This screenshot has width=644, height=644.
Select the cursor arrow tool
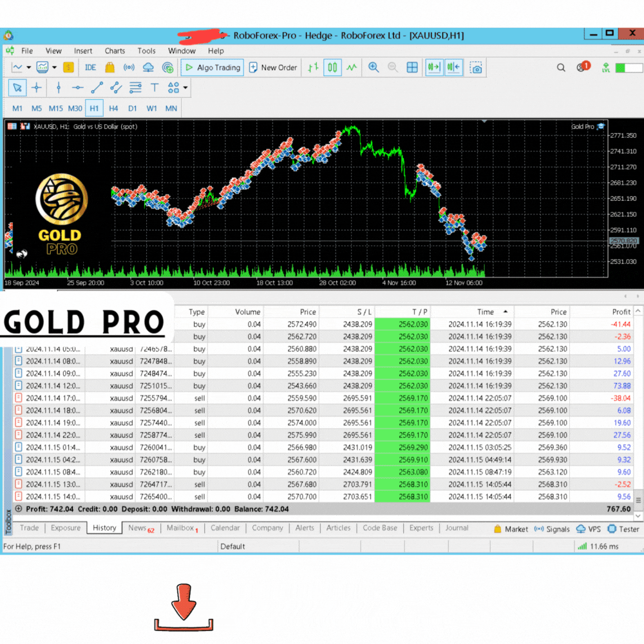pyautogui.click(x=17, y=88)
